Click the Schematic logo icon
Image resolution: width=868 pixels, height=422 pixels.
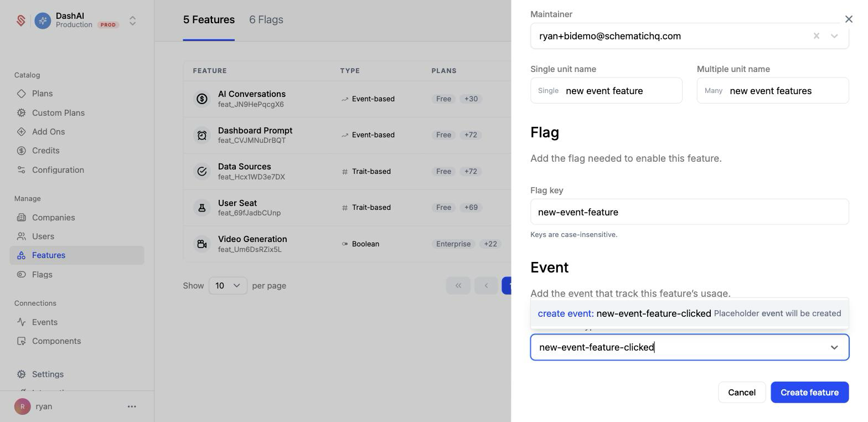[21, 20]
